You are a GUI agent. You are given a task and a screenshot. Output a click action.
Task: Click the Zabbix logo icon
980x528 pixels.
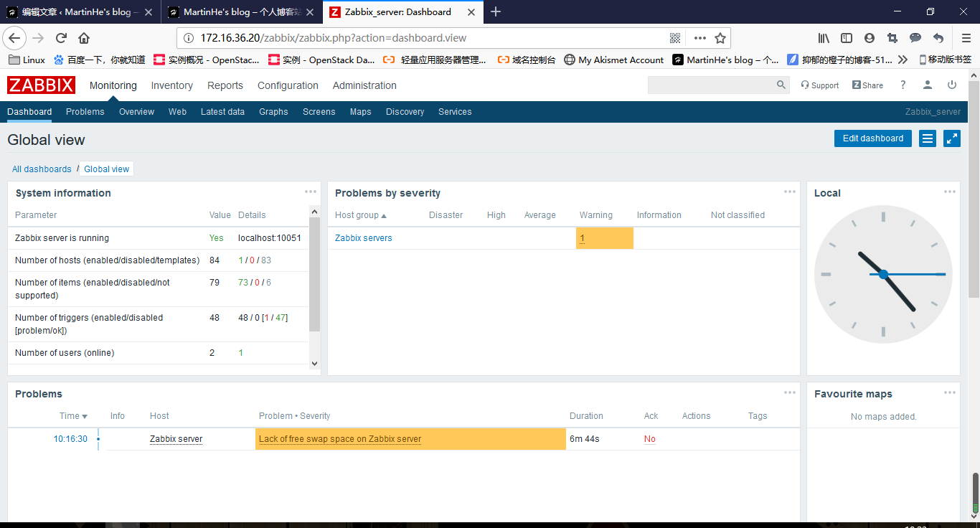tap(41, 85)
